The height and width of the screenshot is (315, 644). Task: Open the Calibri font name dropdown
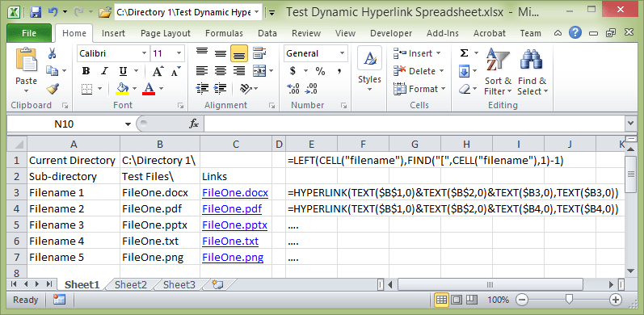click(x=144, y=53)
